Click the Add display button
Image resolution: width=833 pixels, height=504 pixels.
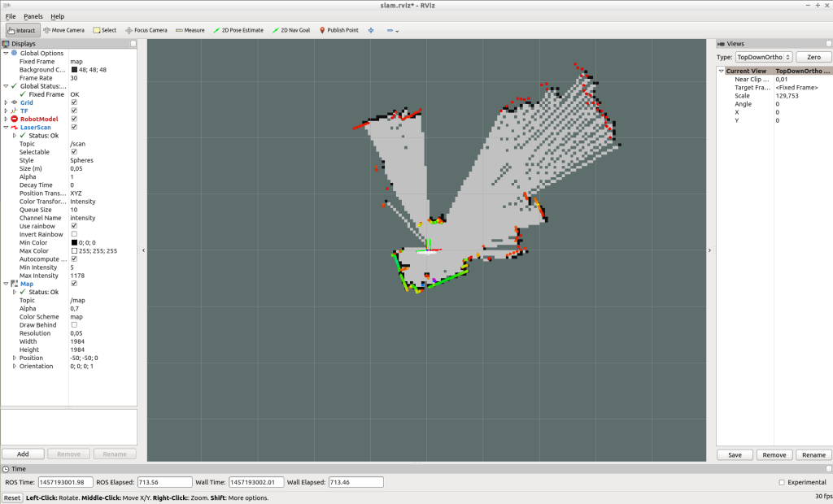[23, 454]
